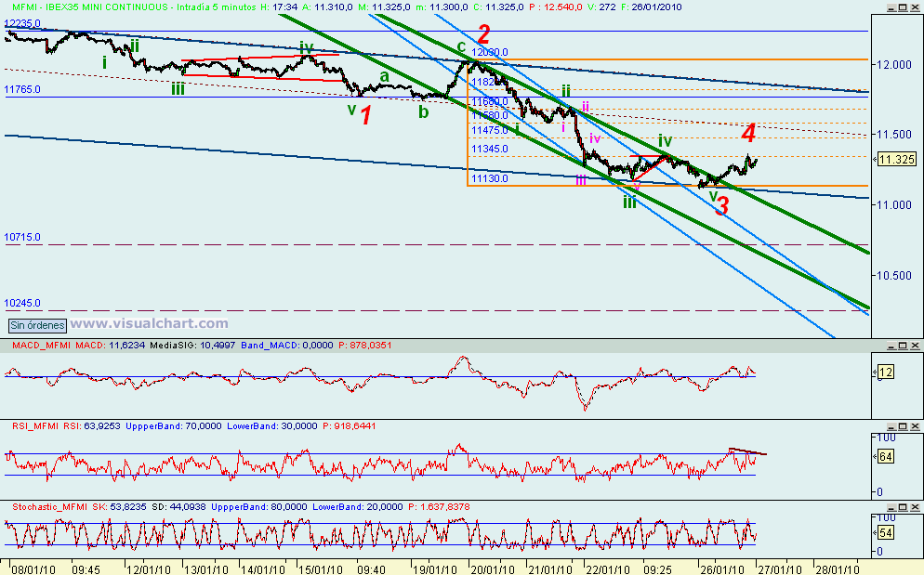The height and width of the screenshot is (575, 924).
Task: Click the 26/01/10 date on time axis
Action: click(x=722, y=569)
